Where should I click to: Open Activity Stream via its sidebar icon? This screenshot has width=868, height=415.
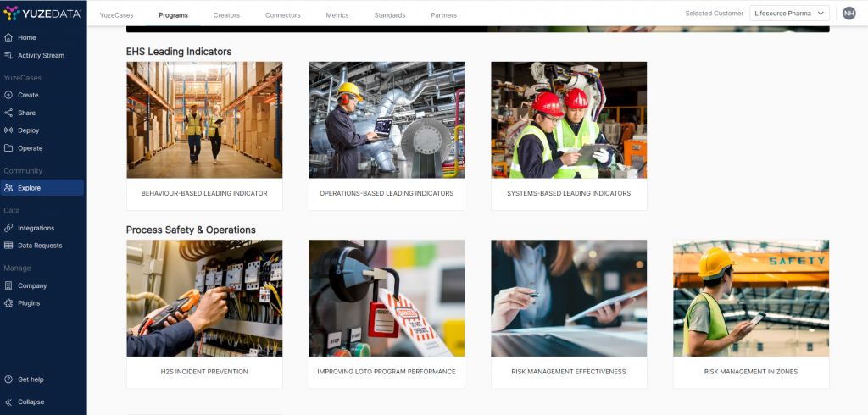[8, 55]
